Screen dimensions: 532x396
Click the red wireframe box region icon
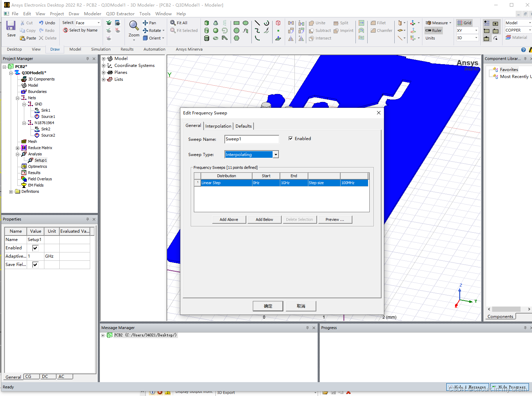tap(278, 23)
